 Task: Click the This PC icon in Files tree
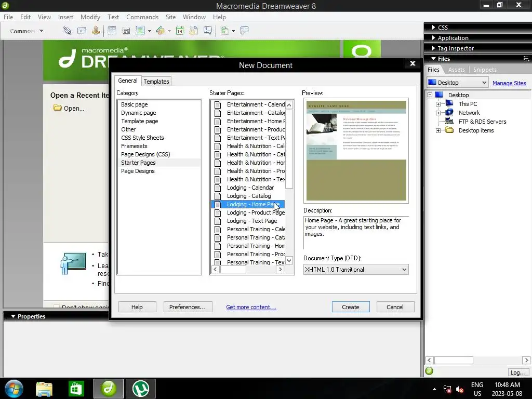coord(449,103)
